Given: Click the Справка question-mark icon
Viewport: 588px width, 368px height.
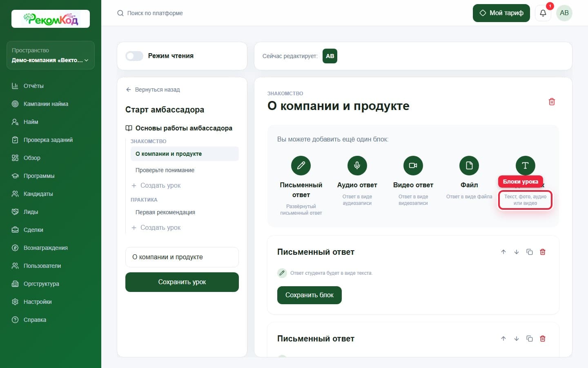Looking at the screenshot, I should [15, 320].
